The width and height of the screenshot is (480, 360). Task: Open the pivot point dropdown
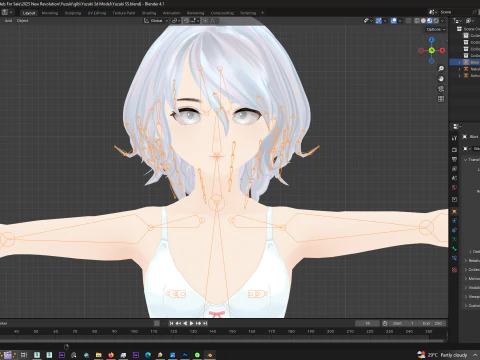coord(176,21)
